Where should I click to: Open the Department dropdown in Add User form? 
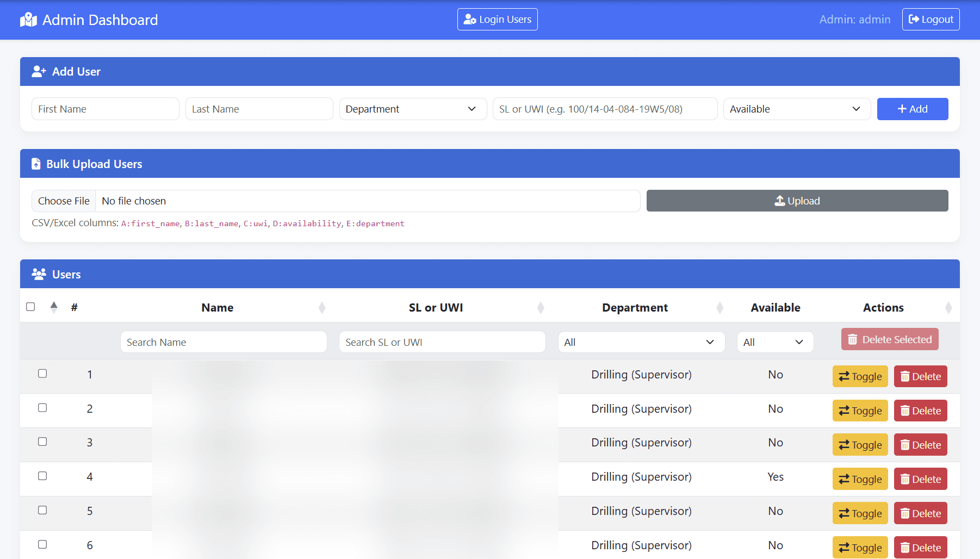click(413, 109)
